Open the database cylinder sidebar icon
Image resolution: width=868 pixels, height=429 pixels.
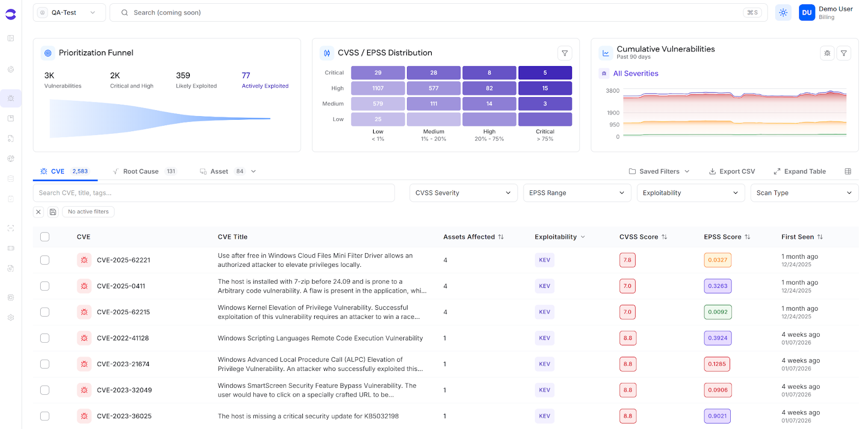(11, 178)
